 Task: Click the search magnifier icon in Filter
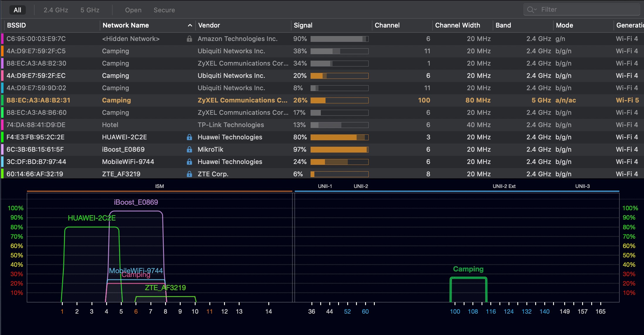(x=530, y=10)
